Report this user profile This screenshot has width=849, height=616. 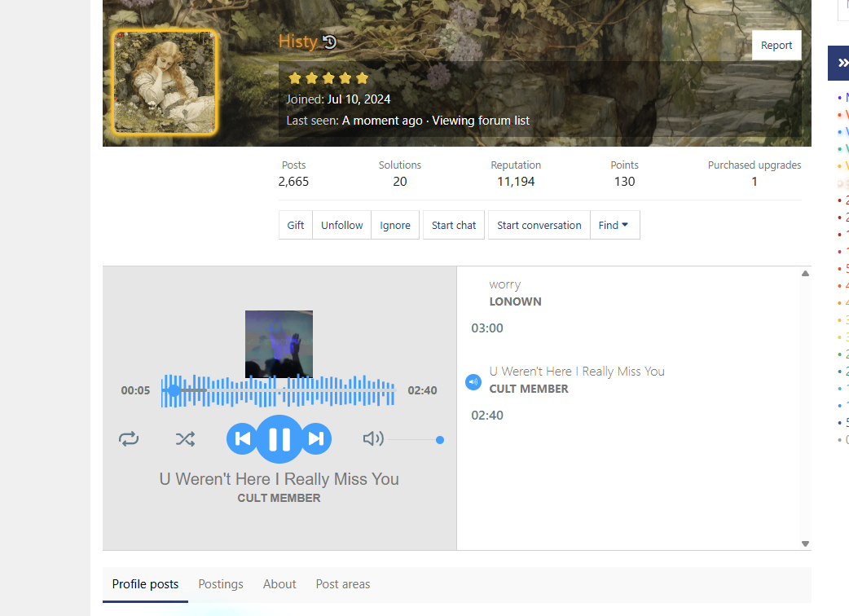776,46
